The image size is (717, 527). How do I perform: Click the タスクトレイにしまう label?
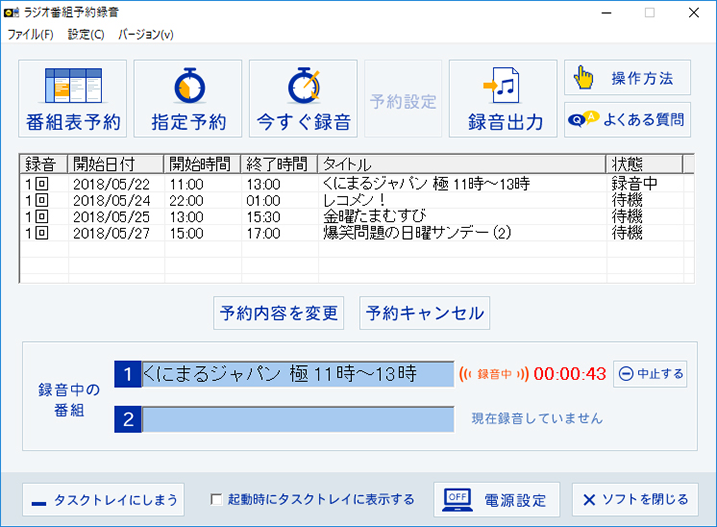(116, 500)
